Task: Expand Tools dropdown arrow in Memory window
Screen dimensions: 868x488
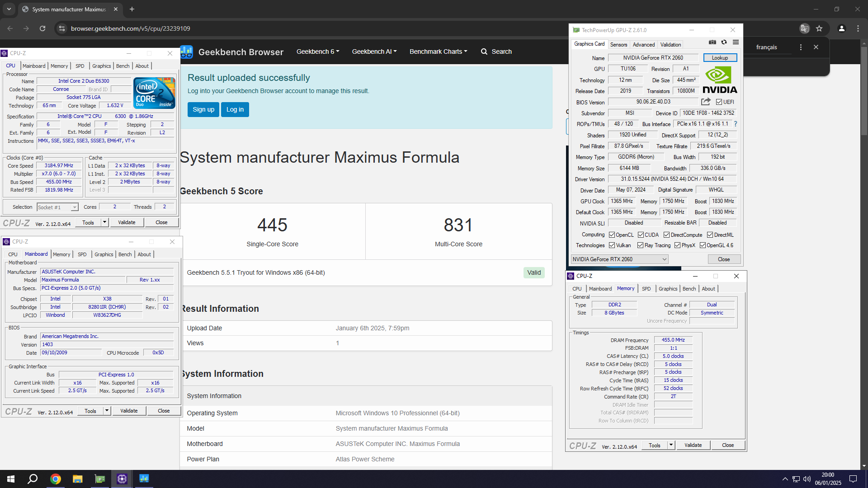Action: pos(671,445)
